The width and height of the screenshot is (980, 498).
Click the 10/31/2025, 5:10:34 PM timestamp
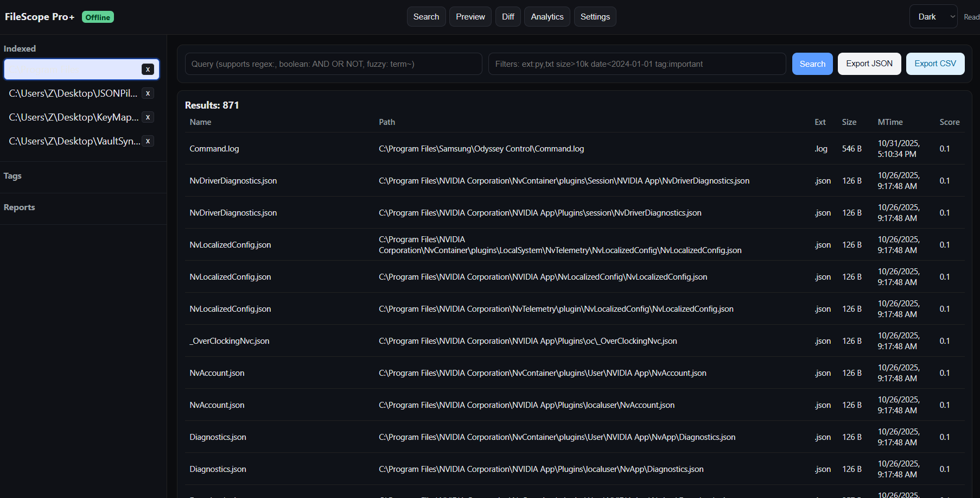(x=899, y=149)
